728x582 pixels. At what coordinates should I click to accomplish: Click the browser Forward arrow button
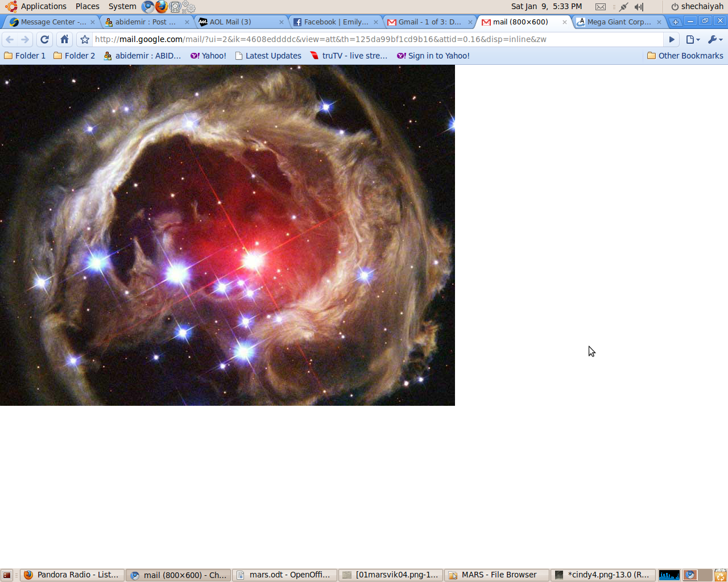tap(24, 39)
